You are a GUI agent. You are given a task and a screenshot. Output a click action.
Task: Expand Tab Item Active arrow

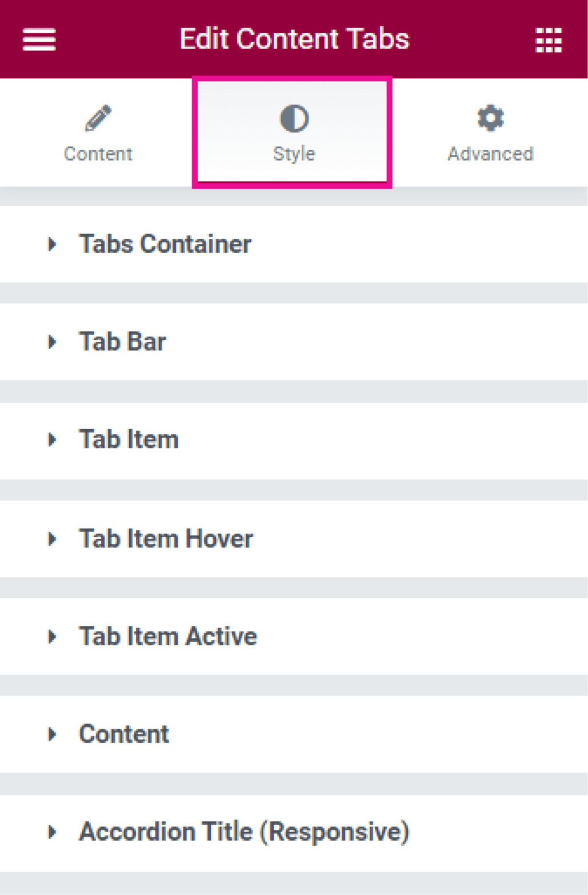(52, 637)
